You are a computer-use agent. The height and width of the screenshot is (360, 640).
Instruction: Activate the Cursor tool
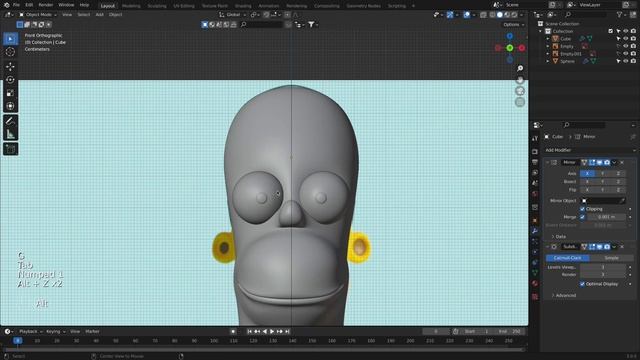click(10, 52)
